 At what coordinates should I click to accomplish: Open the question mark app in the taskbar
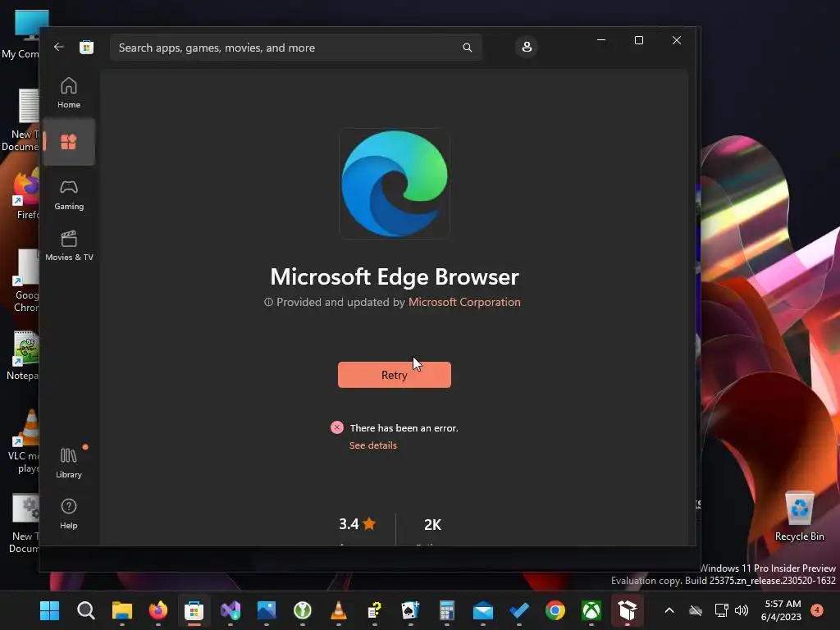pyautogui.click(x=374, y=610)
